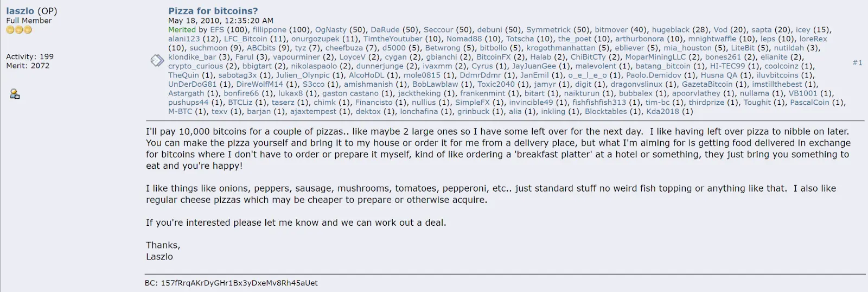This screenshot has width=868, height=292.
Task: Open GazetaBitcoin's profile link
Action: tap(707, 84)
